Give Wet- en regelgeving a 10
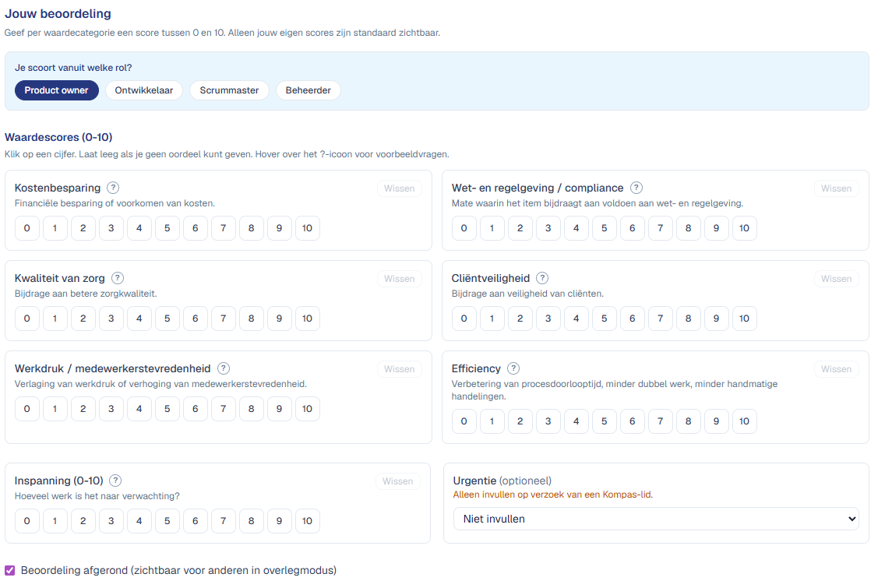The width and height of the screenshot is (878, 588). tap(744, 228)
